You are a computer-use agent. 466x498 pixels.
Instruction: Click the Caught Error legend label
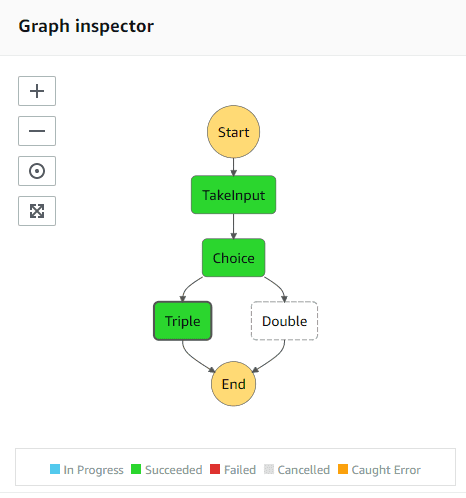386,470
